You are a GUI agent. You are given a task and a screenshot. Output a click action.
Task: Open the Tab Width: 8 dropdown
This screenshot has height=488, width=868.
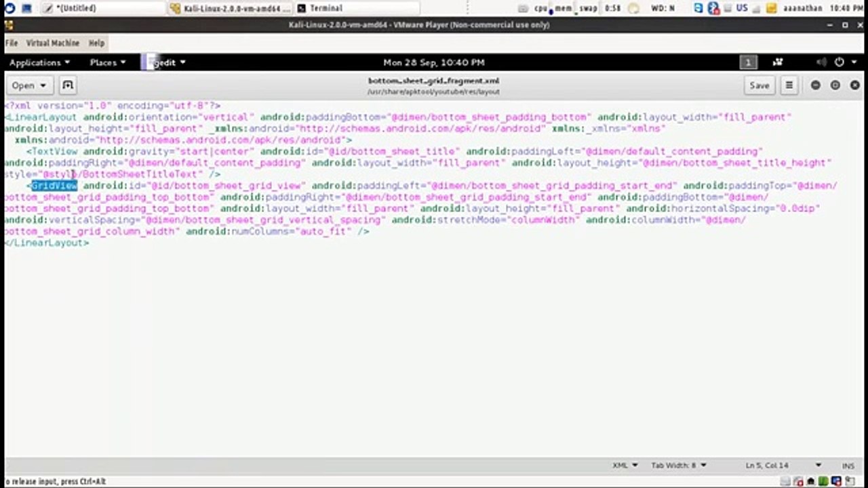click(679, 466)
